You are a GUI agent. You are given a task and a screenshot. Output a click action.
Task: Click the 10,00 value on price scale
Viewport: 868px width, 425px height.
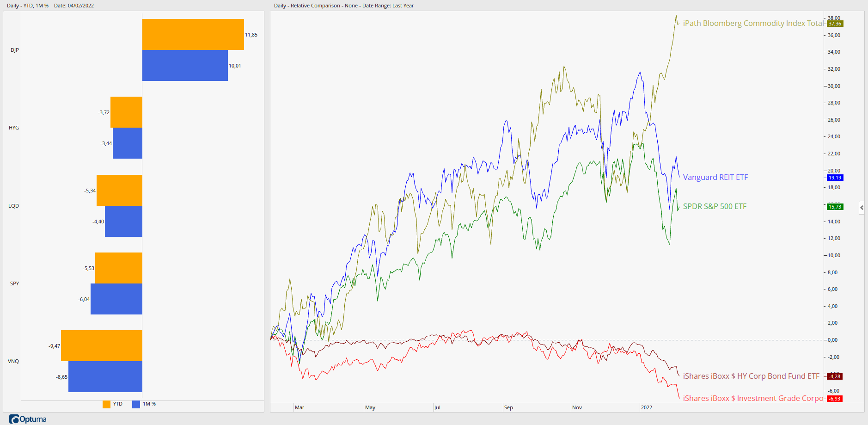coord(834,255)
